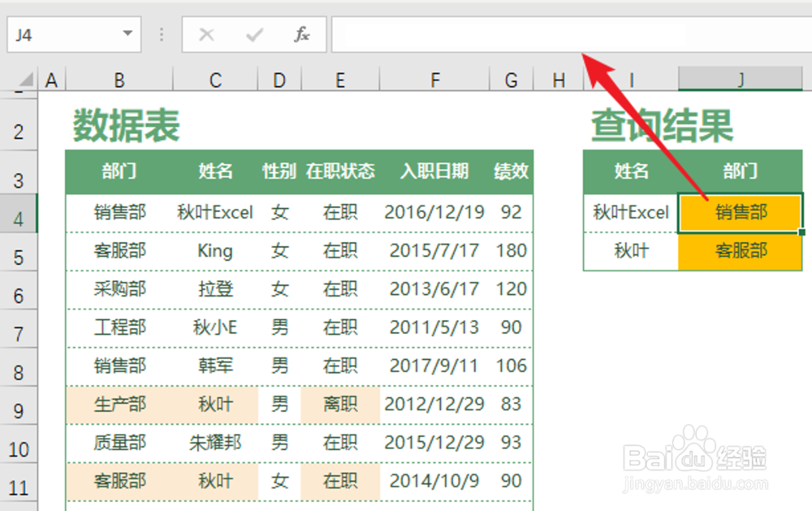Select column E header
The height and width of the screenshot is (511, 812).
(x=340, y=80)
